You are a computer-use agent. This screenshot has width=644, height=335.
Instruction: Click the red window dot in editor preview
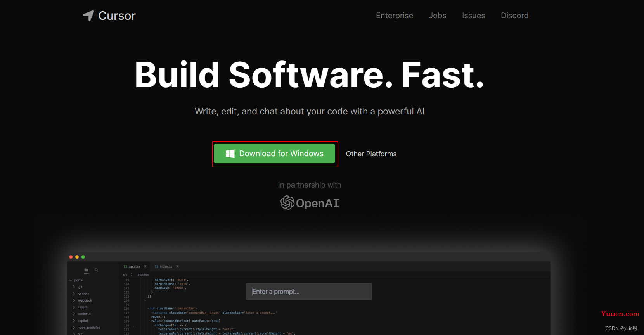71,257
